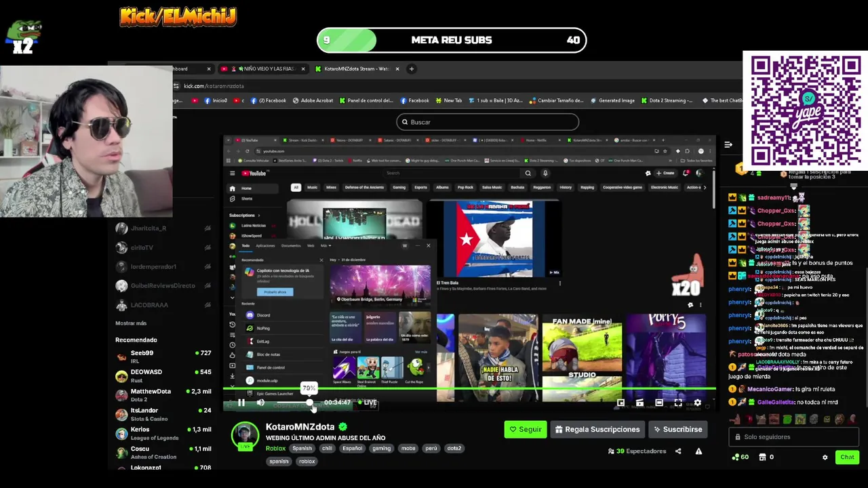Open the Dota 2 Streaming bookmark
This screenshot has width=868, height=488.
tap(667, 100)
